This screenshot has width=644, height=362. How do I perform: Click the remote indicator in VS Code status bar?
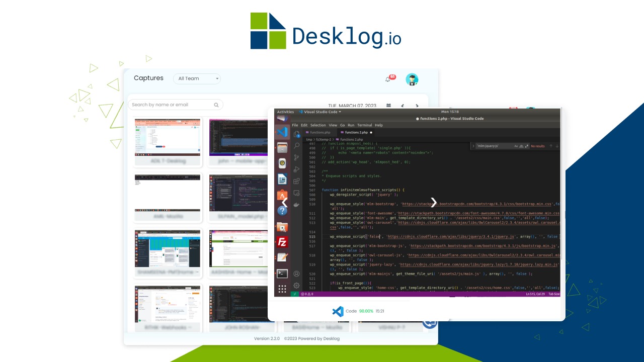[x=295, y=294]
